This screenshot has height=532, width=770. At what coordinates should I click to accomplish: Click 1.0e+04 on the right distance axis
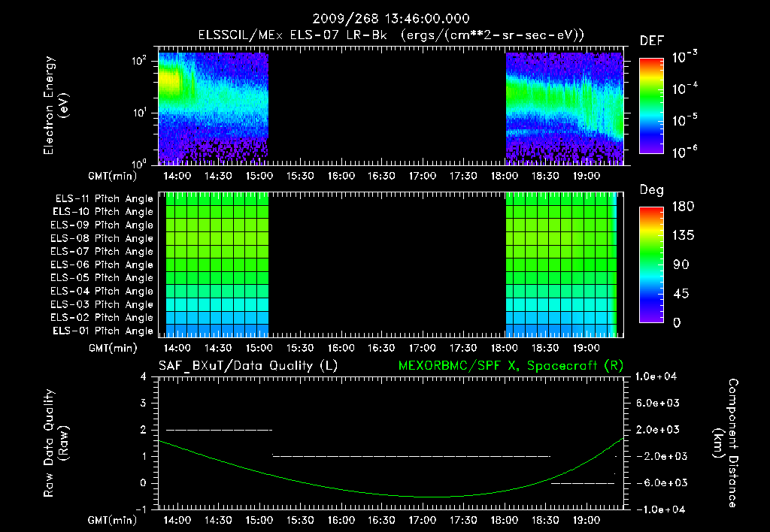point(656,377)
